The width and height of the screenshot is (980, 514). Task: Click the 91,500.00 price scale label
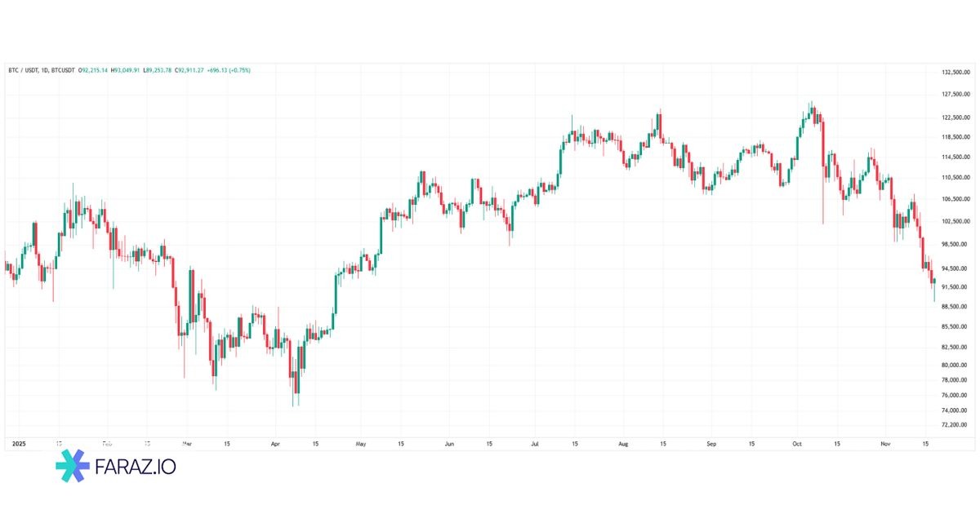click(952, 287)
